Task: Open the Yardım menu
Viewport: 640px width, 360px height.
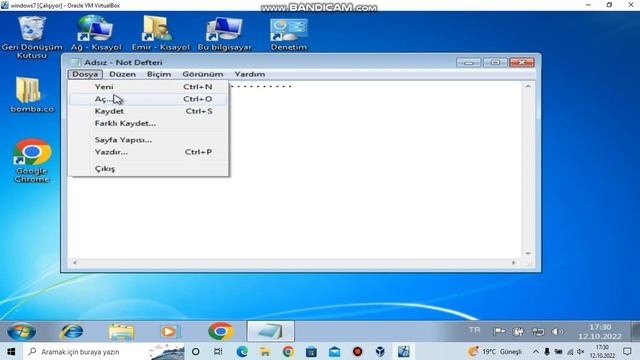Action: pyautogui.click(x=249, y=74)
